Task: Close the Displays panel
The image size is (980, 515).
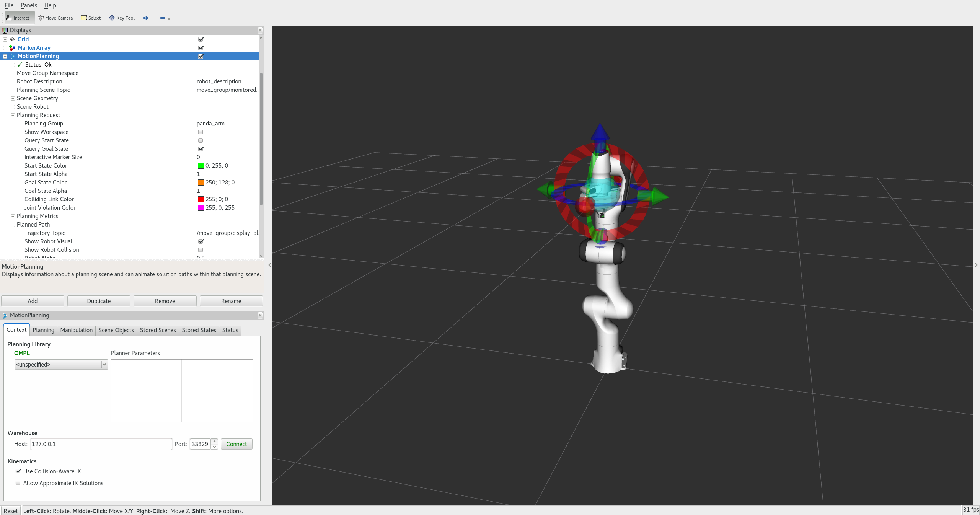Action: coord(260,30)
